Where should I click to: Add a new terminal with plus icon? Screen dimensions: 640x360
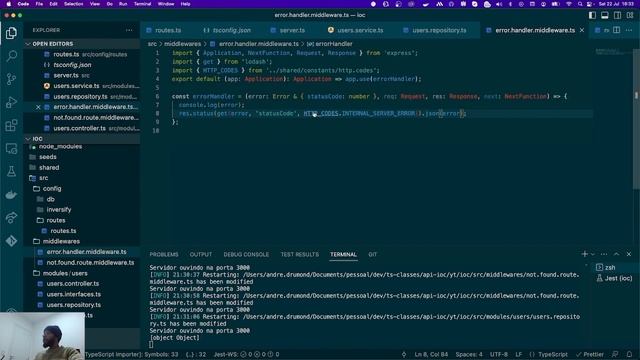(584, 254)
